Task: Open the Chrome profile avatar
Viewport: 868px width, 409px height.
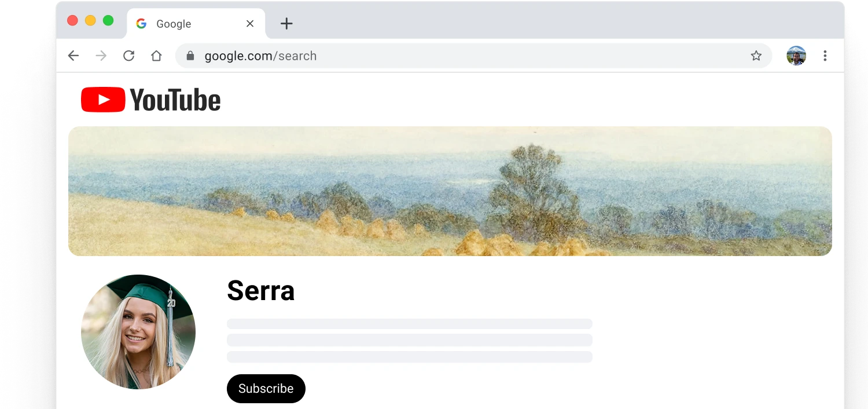Action: coord(796,56)
